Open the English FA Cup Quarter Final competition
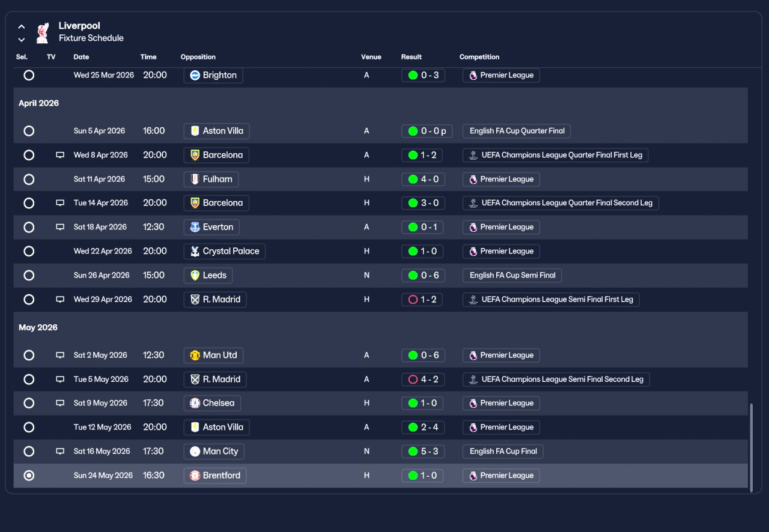This screenshot has width=769, height=532. pos(517,131)
